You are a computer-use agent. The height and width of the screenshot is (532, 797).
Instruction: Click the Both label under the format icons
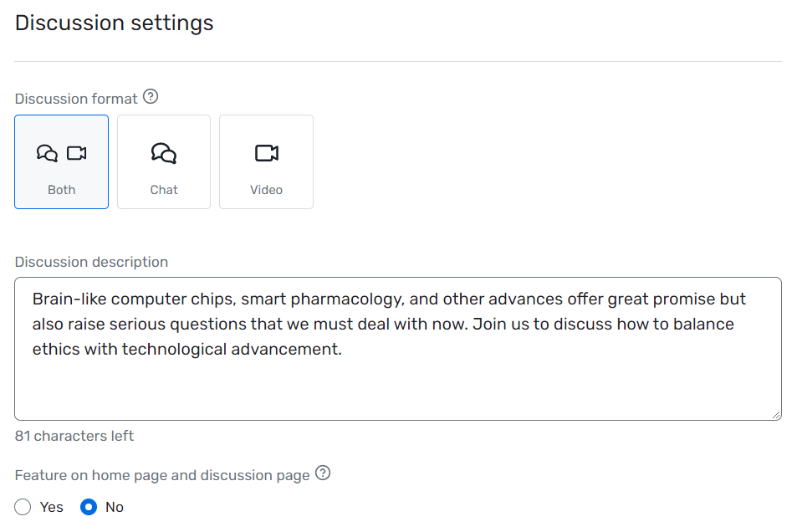click(61, 189)
